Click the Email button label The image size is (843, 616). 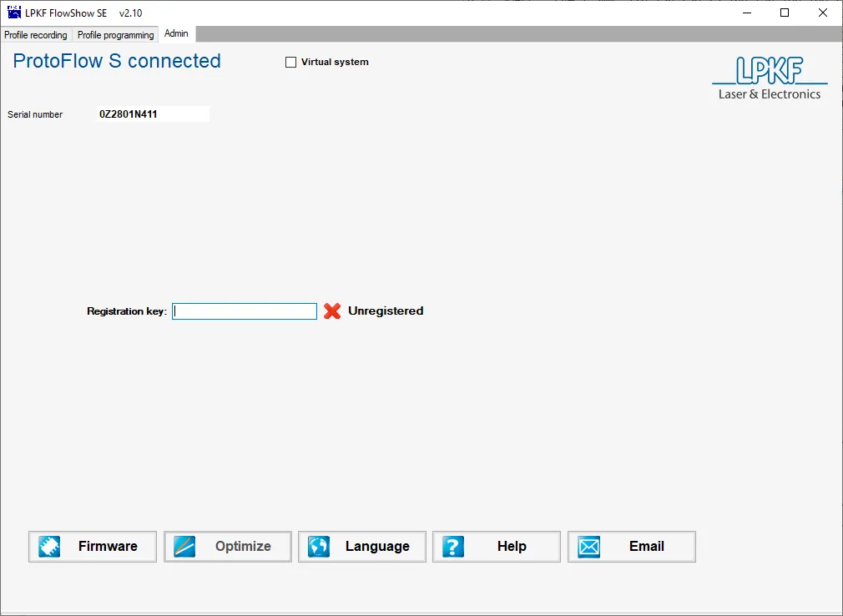point(647,546)
